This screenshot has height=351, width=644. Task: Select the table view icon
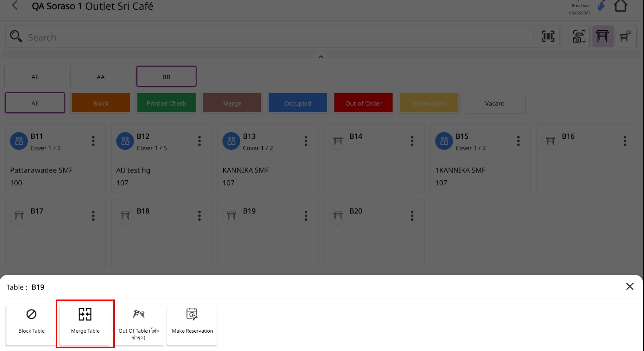coord(602,36)
